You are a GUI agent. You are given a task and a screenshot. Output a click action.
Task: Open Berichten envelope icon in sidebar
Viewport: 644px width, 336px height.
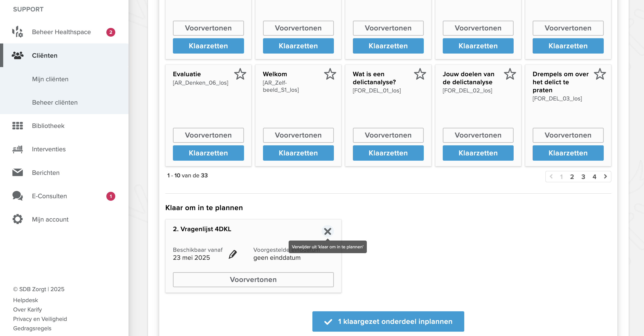[x=18, y=172]
